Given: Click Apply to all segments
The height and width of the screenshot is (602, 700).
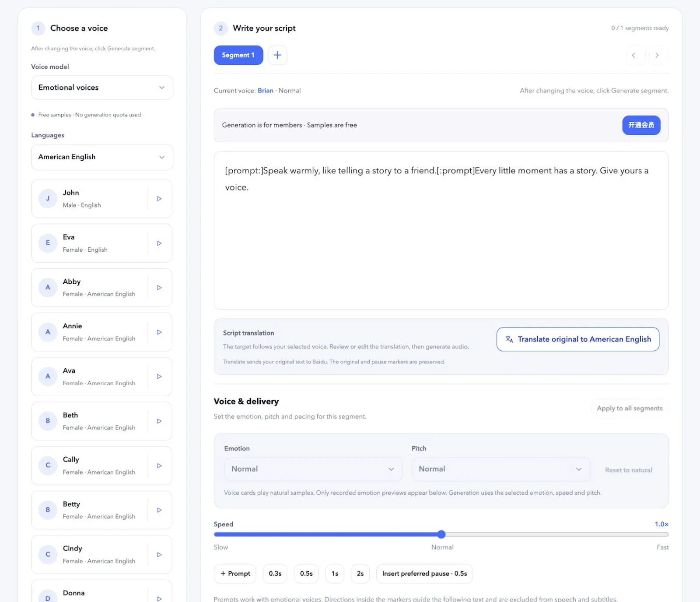Looking at the screenshot, I should (x=630, y=408).
